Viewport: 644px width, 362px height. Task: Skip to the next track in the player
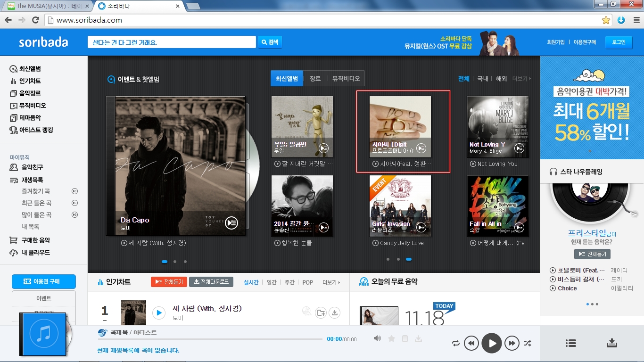coord(512,343)
